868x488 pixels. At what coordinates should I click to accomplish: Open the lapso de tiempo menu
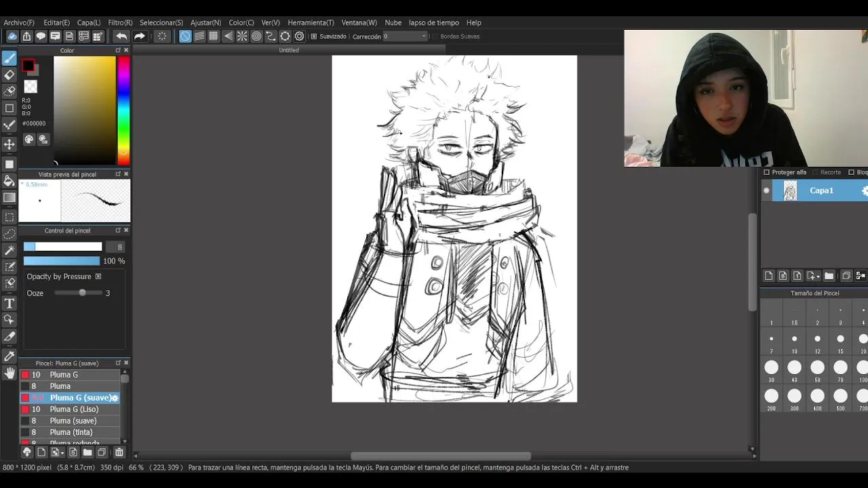(x=434, y=22)
